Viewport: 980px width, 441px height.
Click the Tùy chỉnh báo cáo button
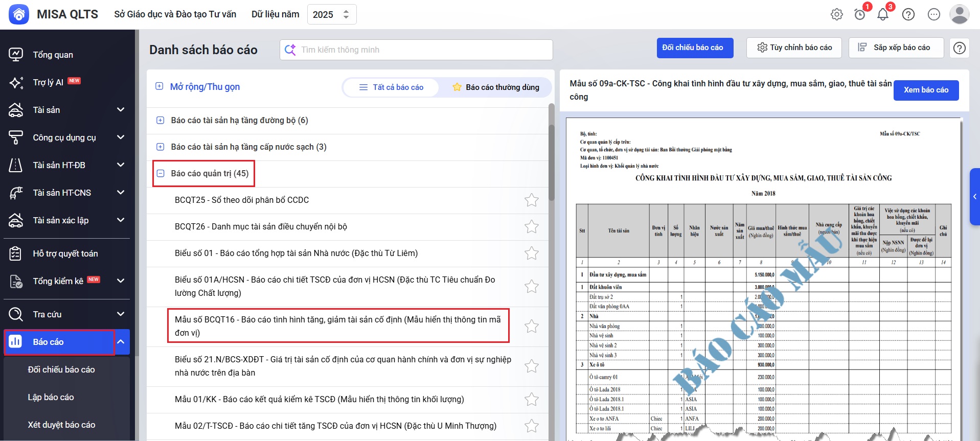point(794,48)
